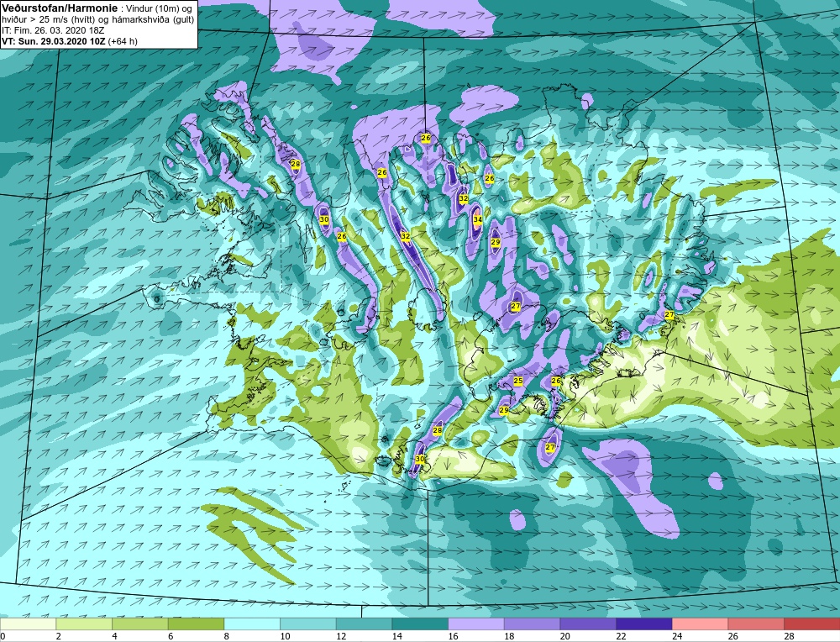Select the light green 2–4 m/s legend swatch
This screenshot has width=840, height=642.
[x=84, y=624]
